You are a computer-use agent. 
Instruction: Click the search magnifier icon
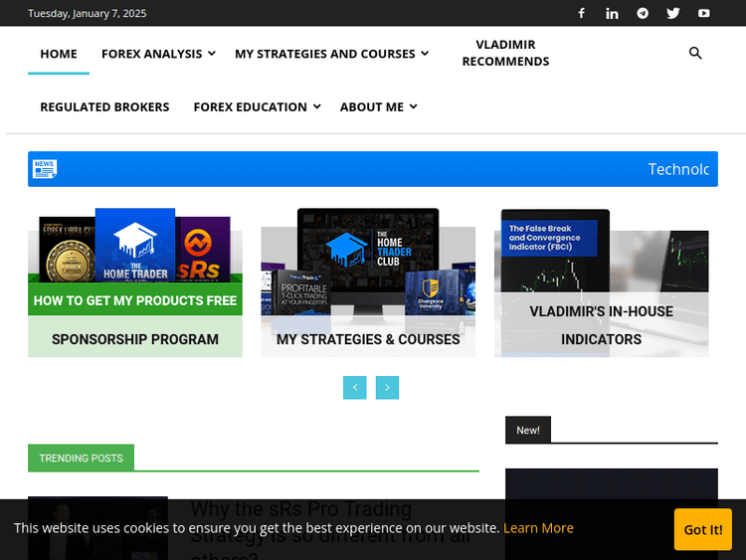(695, 54)
